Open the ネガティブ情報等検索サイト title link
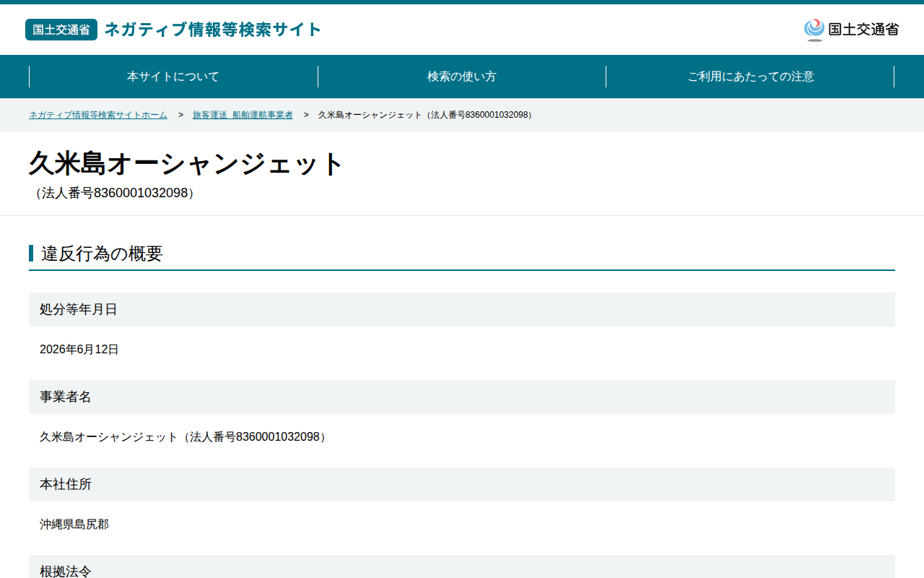 click(x=213, y=30)
